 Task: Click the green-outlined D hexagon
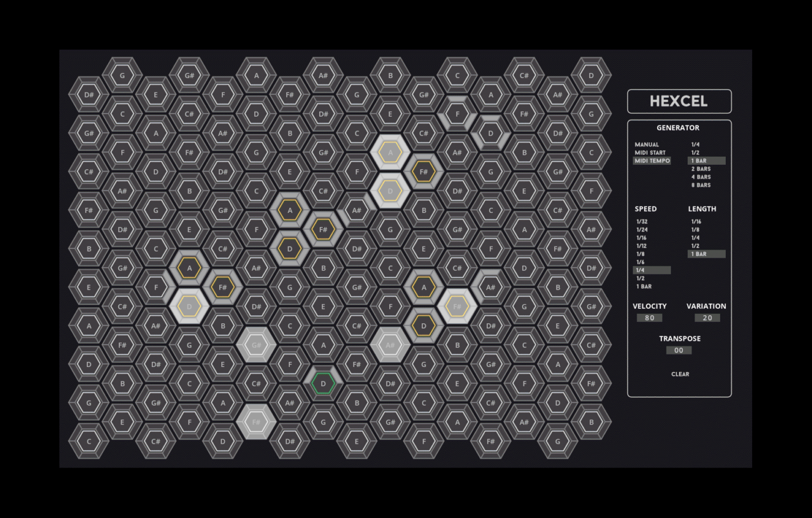[323, 384]
